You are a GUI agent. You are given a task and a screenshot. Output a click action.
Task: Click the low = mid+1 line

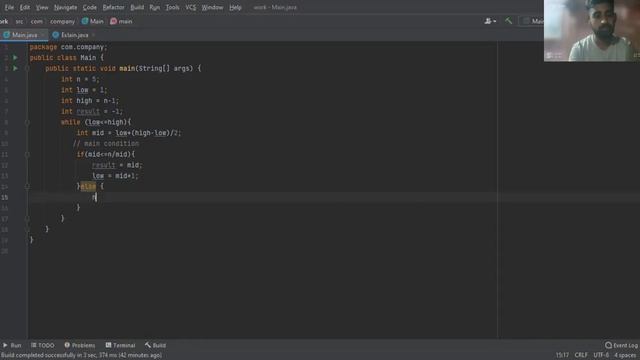115,176
